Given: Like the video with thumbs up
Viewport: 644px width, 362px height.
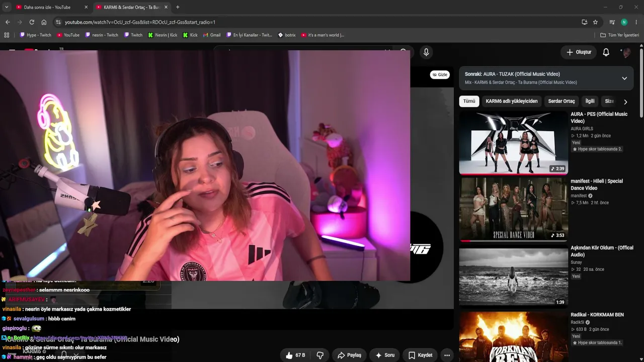Looking at the screenshot, I should 296,355.
